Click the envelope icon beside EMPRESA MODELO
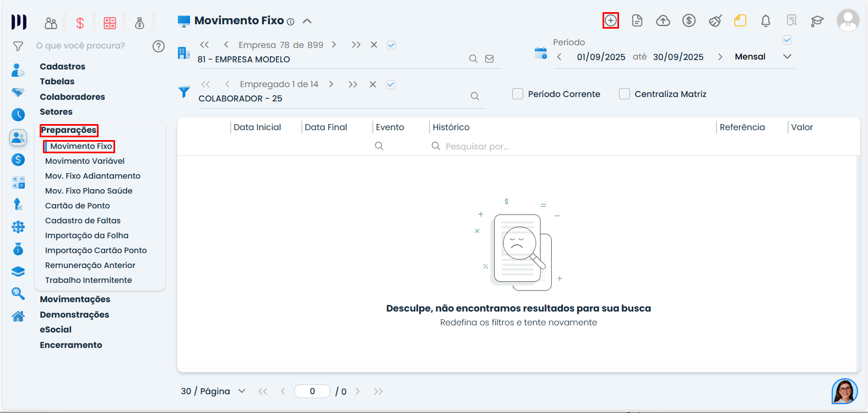This screenshot has width=868, height=413. click(x=489, y=59)
